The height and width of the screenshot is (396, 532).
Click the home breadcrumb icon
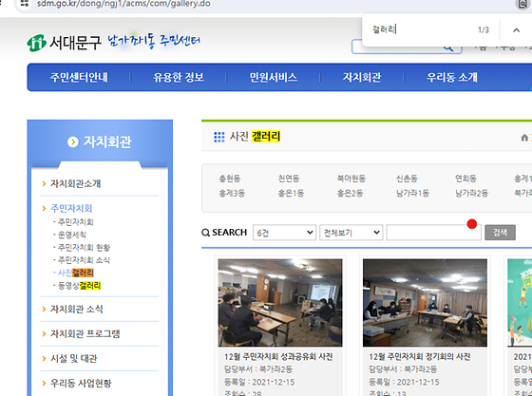(524, 138)
